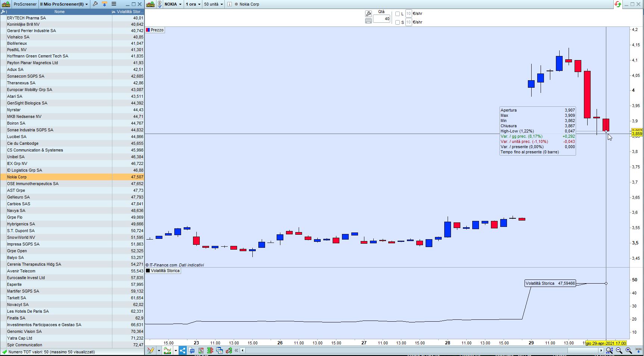Click the refresh arrows icon at top right
The image size is (644, 356).
pyautogui.click(x=618, y=4)
